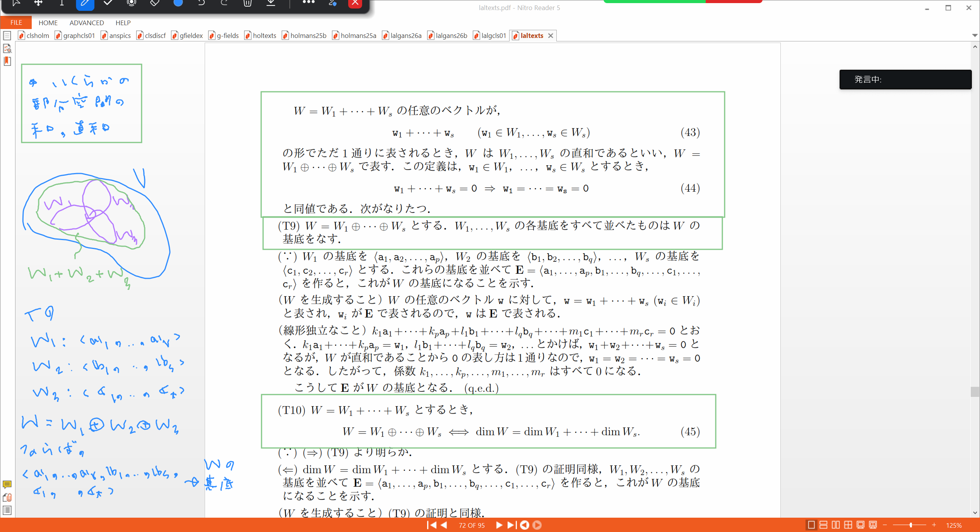Click the 125% zoom level

coord(954,525)
